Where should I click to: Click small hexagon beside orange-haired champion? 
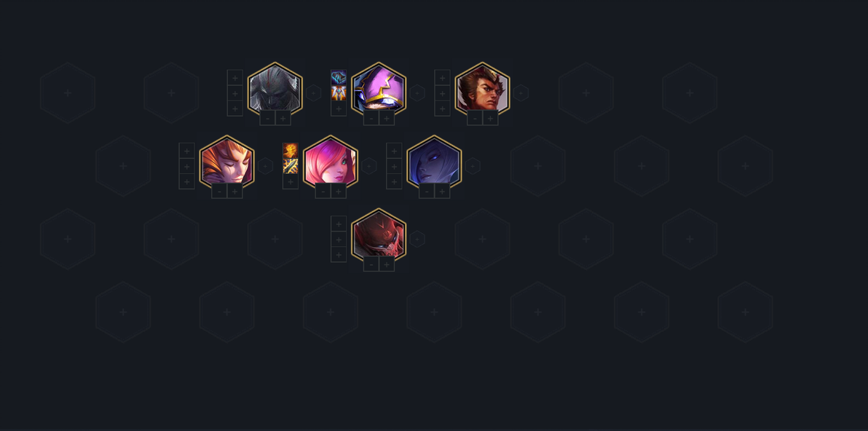point(265,166)
